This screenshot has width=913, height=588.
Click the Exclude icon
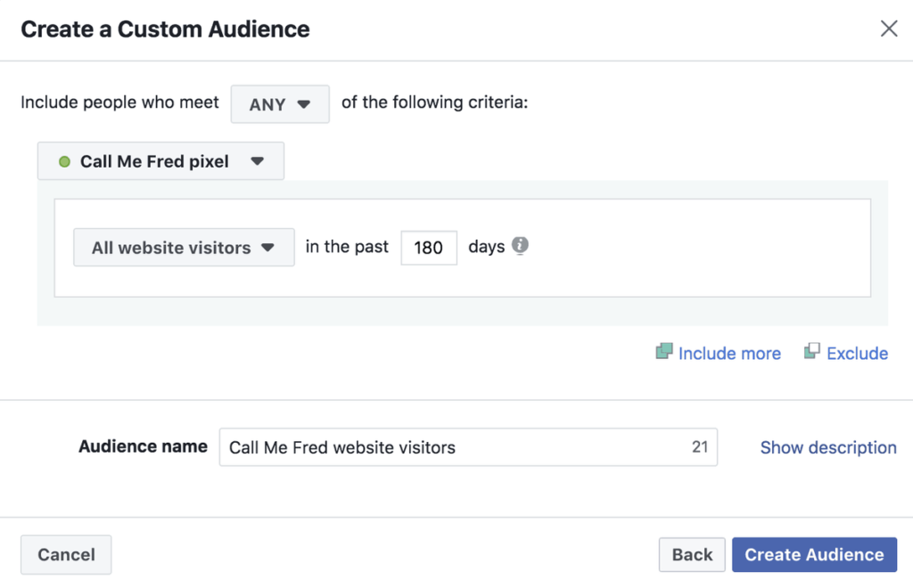[811, 351]
